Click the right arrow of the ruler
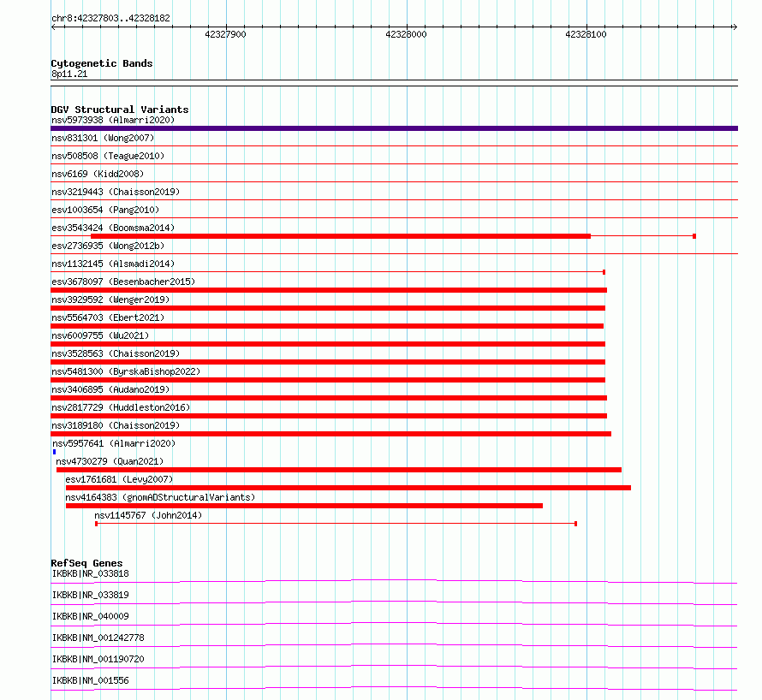Screen dimensions: 762x700 [x=735, y=27]
